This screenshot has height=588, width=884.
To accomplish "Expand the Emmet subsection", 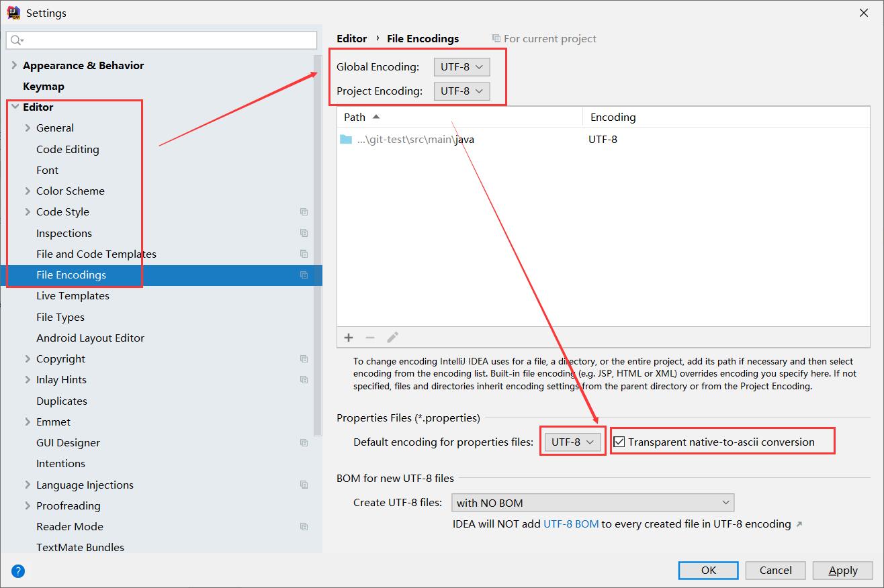I will (28, 422).
